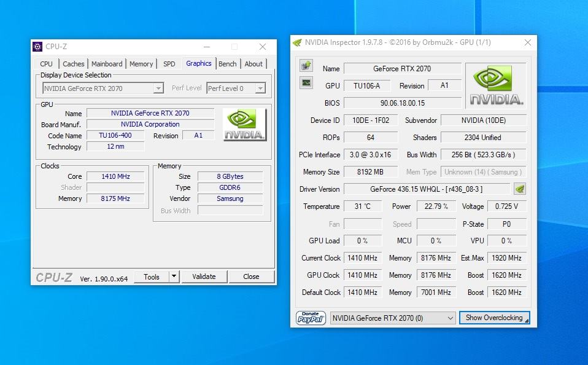Open the Mainboard tab

107,64
